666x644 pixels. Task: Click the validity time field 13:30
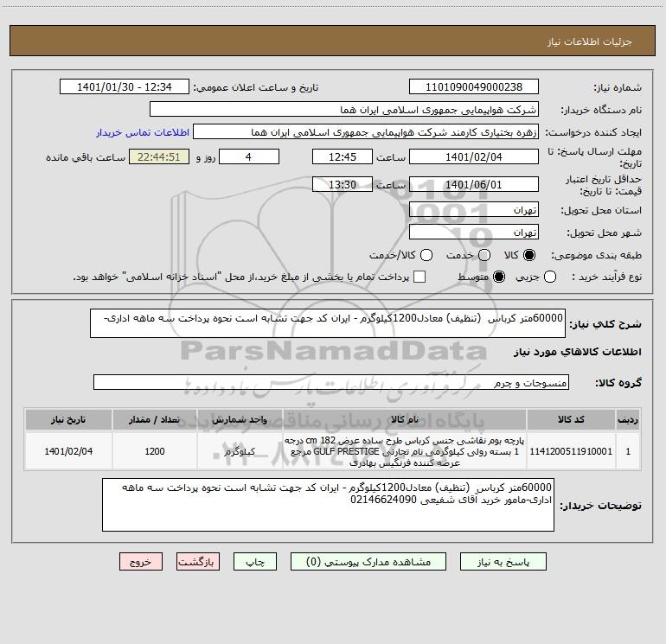click(x=343, y=184)
